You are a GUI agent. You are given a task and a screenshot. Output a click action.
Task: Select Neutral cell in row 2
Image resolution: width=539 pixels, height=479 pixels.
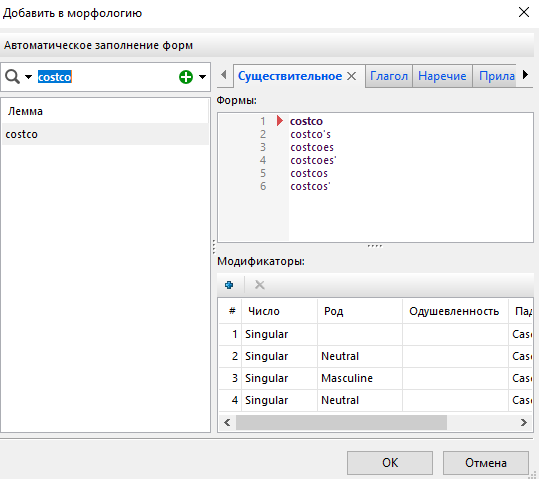(x=360, y=356)
